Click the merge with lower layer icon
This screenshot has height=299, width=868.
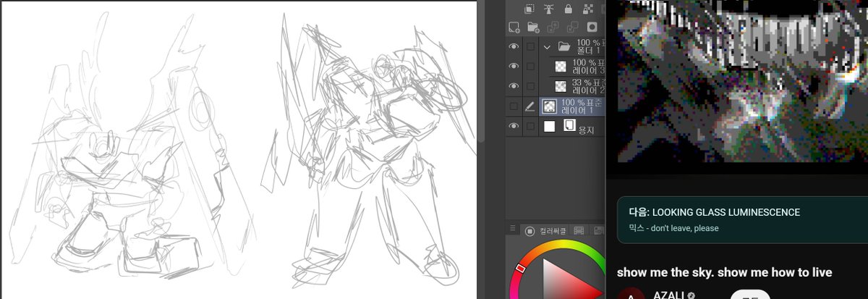(x=572, y=28)
